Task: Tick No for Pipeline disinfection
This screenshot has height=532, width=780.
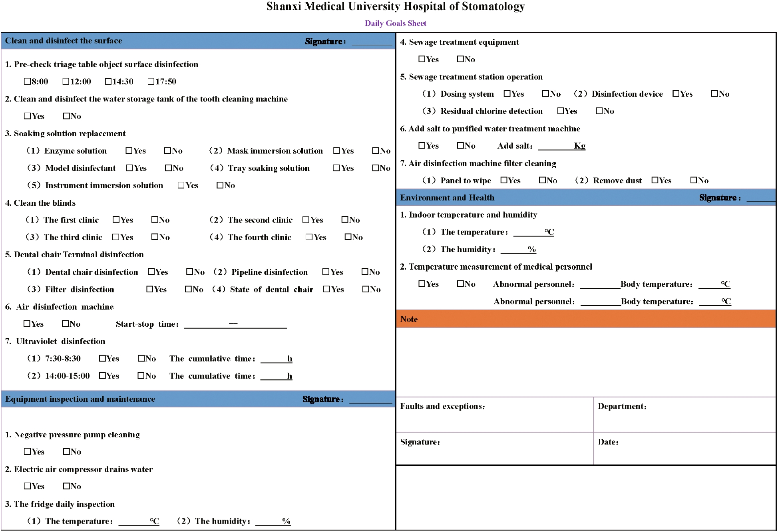Action: [x=365, y=272]
